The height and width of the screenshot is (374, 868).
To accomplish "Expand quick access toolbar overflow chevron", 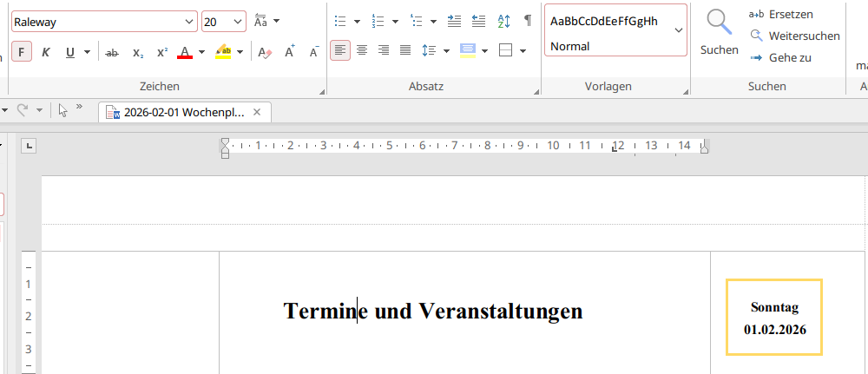I will pyautogui.click(x=79, y=106).
